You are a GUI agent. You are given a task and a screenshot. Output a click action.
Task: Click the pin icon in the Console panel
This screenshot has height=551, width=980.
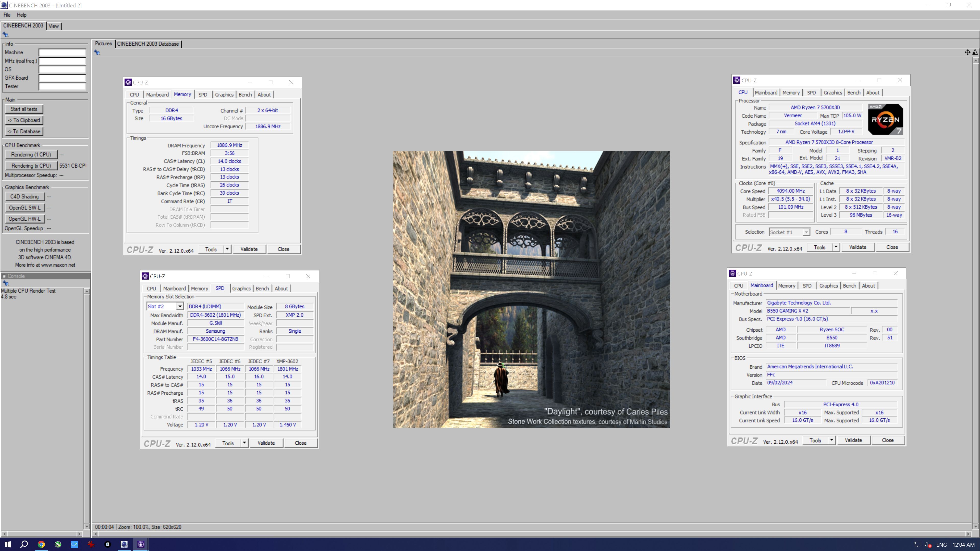[x=5, y=283]
